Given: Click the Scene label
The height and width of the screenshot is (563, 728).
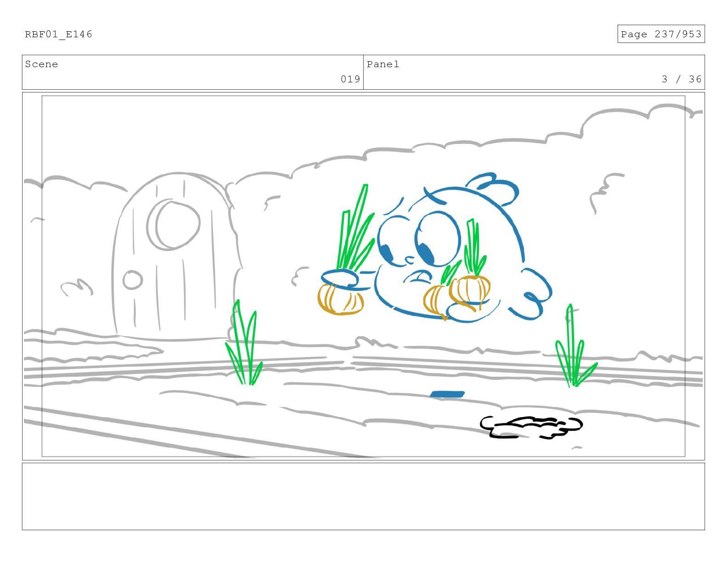Looking at the screenshot, I should tap(41, 64).
